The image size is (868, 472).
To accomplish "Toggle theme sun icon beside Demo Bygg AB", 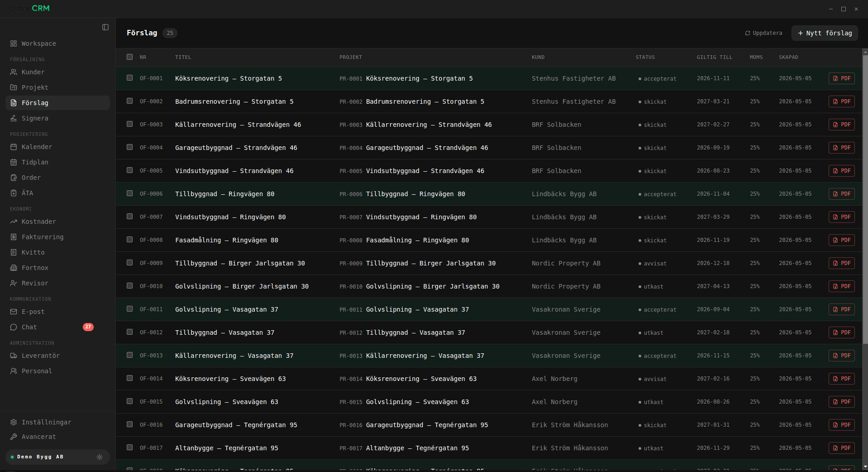I will pyautogui.click(x=100, y=457).
